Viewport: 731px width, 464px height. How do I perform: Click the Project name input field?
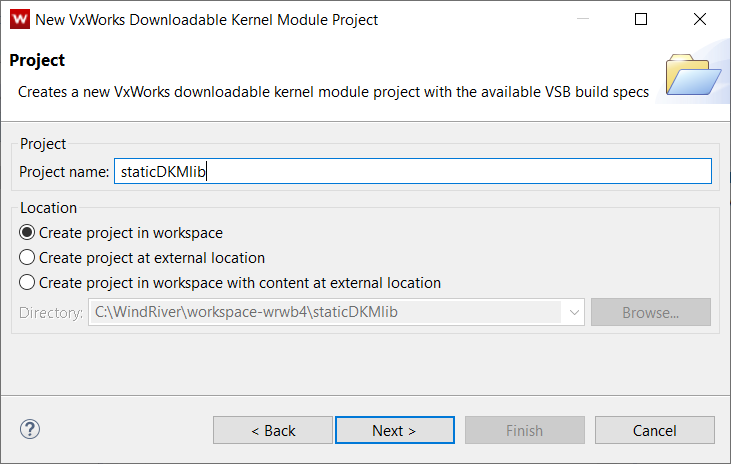coord(413,171)
